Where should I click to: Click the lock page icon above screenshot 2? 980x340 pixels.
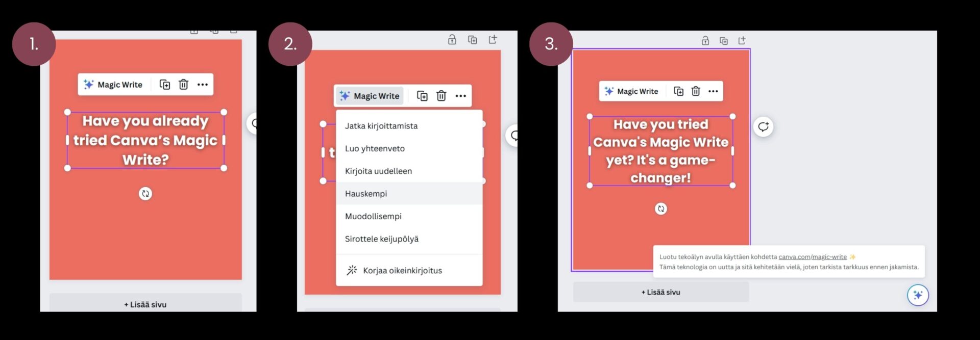452,40
